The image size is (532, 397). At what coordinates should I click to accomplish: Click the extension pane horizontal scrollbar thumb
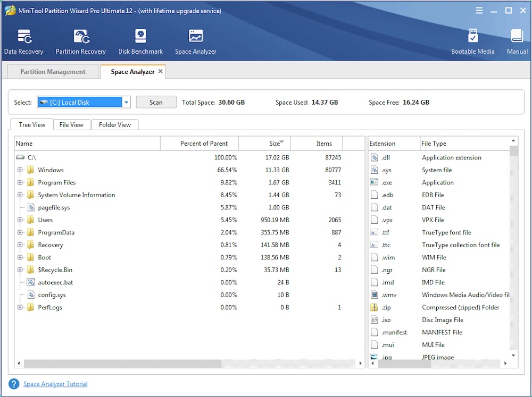point(403,364)
